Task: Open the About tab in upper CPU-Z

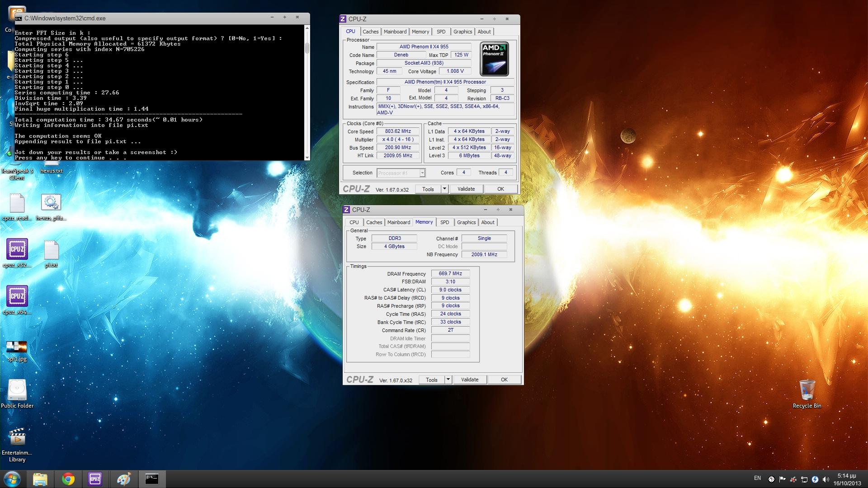Action: point(484,32)
